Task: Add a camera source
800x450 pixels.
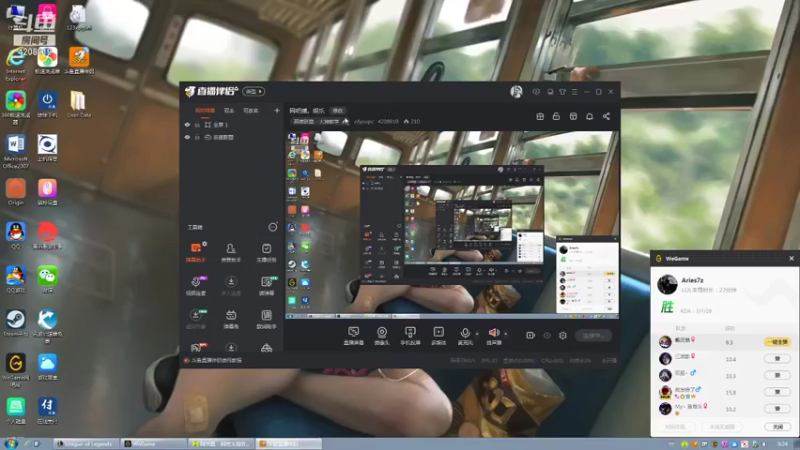Action: (382, 336)
